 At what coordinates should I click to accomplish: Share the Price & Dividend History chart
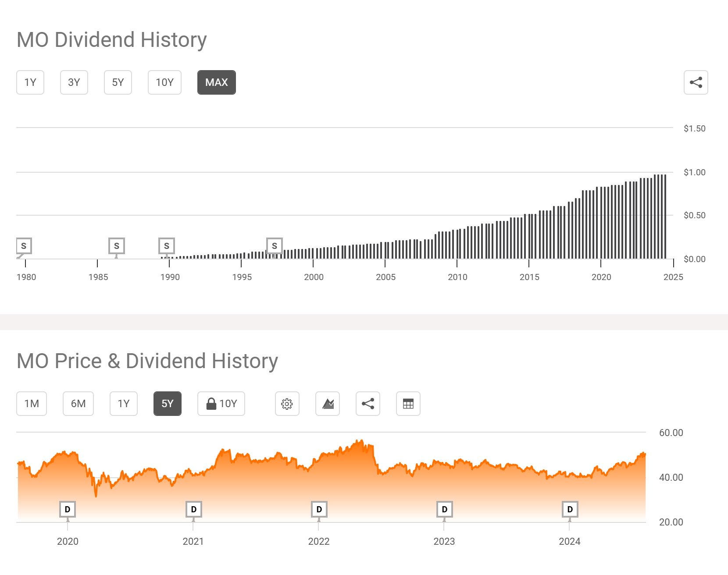(x=368, y=404)
